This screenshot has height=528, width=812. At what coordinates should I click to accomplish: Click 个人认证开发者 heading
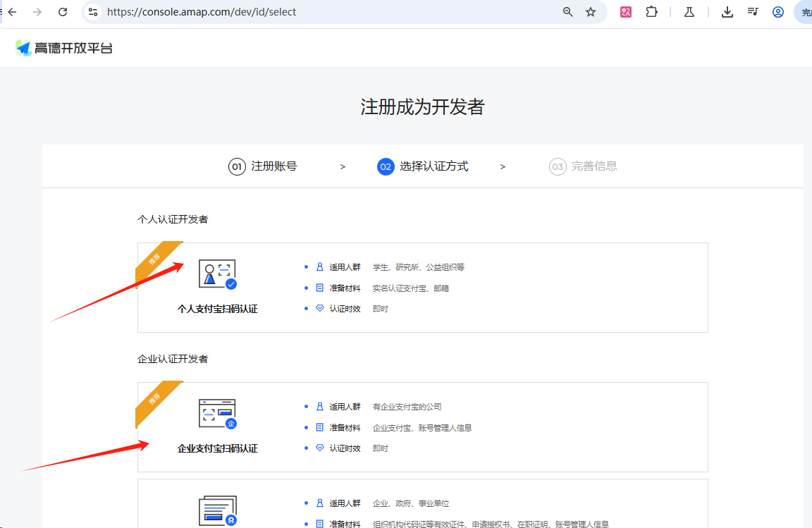pyautogui.click(x=173, y=220)
